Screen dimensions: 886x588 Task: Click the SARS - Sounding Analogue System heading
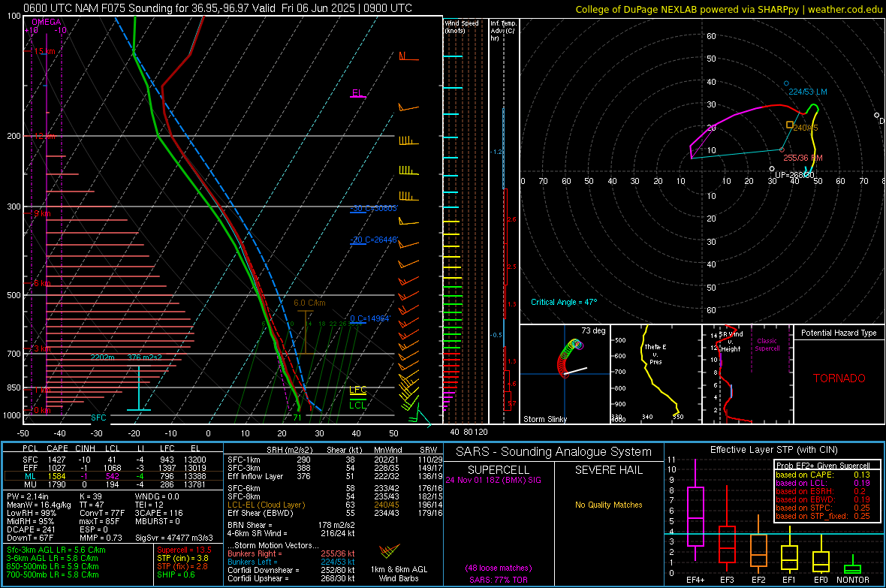click(x=554, y=452)
